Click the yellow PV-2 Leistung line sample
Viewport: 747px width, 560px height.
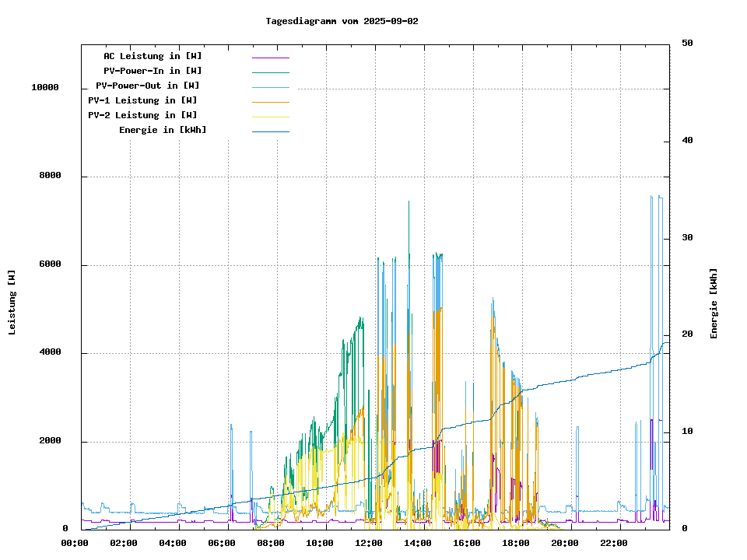[270, 116]
